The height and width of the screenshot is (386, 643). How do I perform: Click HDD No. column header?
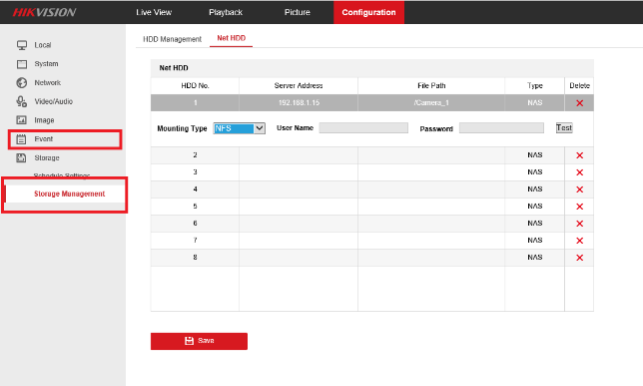coord(195,86)
